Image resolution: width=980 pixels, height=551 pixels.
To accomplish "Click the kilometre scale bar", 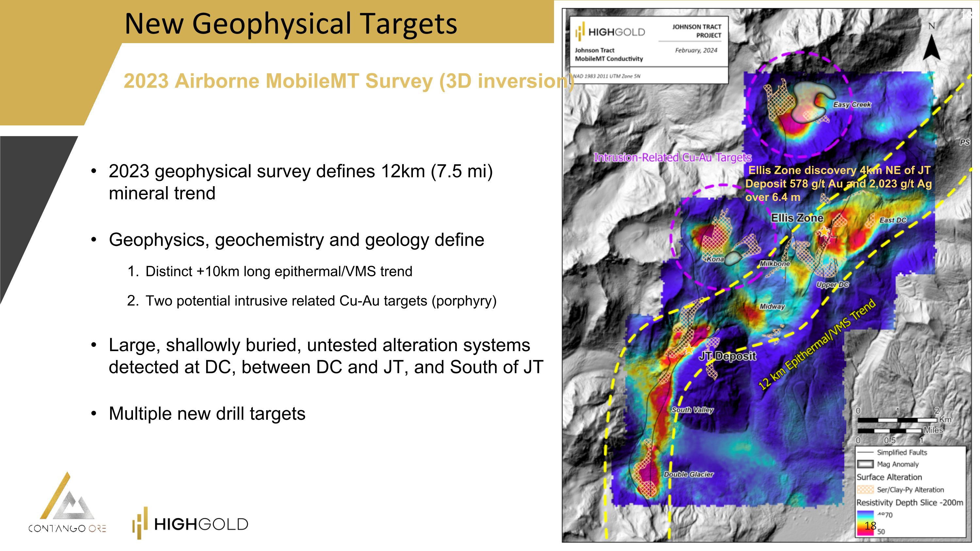I will [897, 420].
